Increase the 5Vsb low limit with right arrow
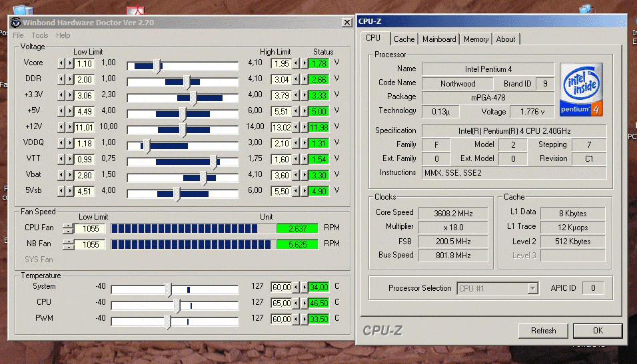Screen dimensions: 637x364 coord(69,191)
